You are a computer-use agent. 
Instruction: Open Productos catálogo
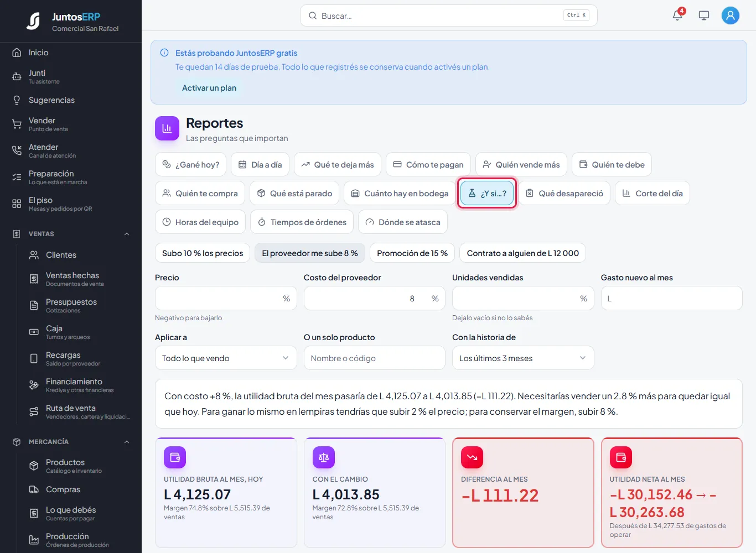(80, 466)
